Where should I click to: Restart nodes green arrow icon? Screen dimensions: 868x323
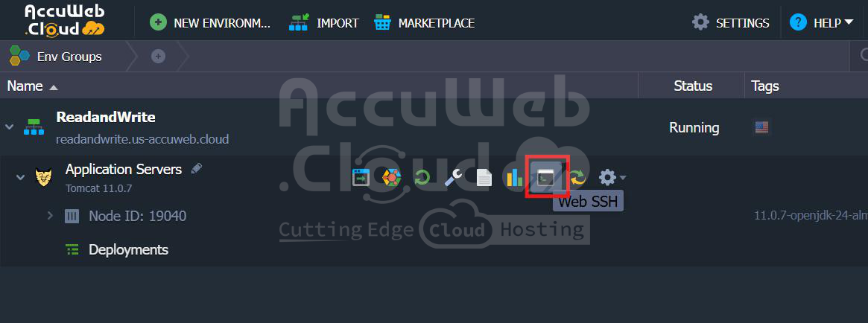tap(422, 178)
